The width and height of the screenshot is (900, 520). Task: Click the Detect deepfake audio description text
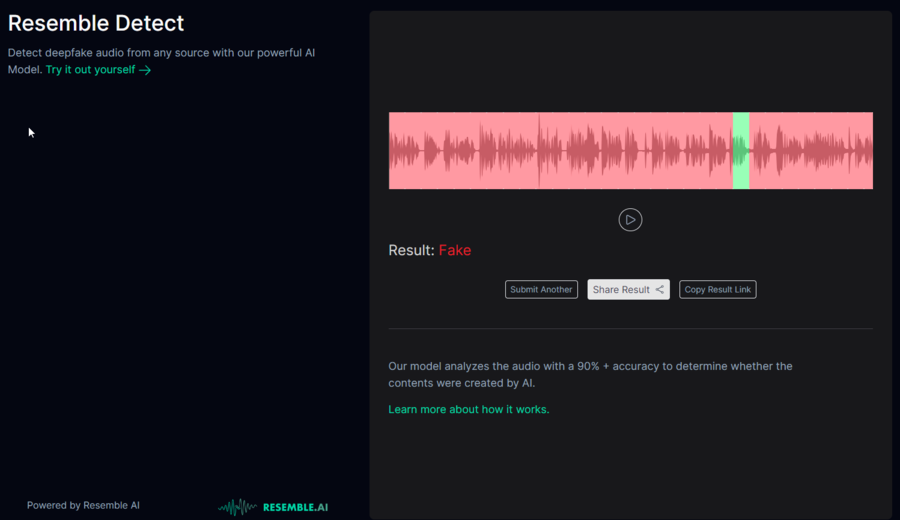tap(161, 52)
